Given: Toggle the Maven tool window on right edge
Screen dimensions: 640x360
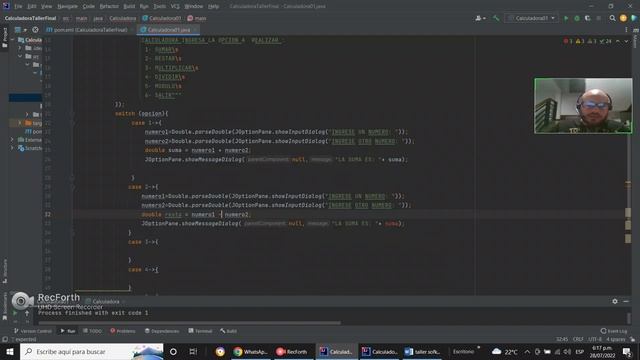Looking at the screenshot, I should pos(636,37).
